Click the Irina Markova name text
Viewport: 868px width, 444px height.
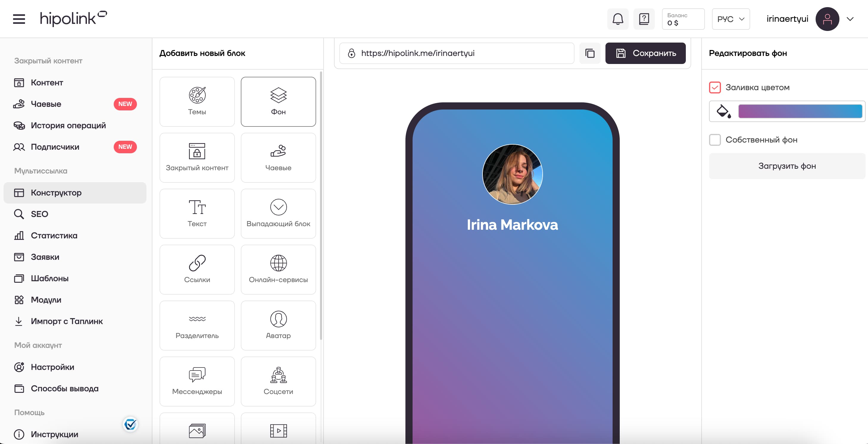pos(512,225)
